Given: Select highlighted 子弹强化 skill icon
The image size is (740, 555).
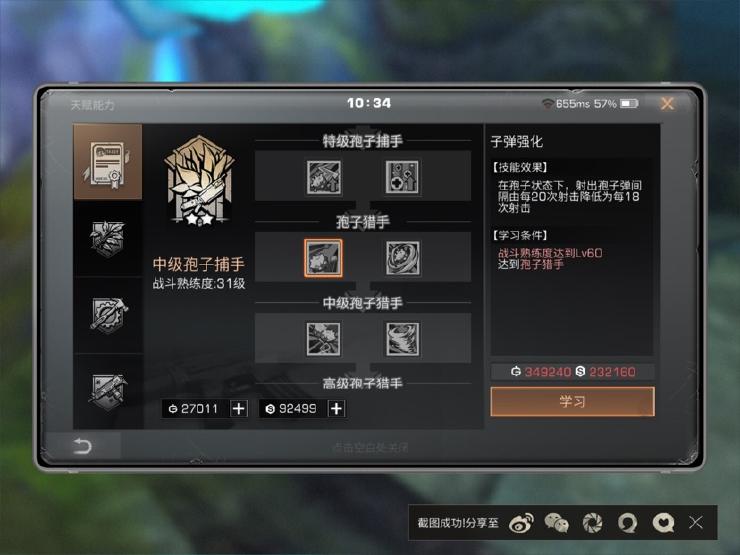Looking at the screenshot, I should coord(323,258).
